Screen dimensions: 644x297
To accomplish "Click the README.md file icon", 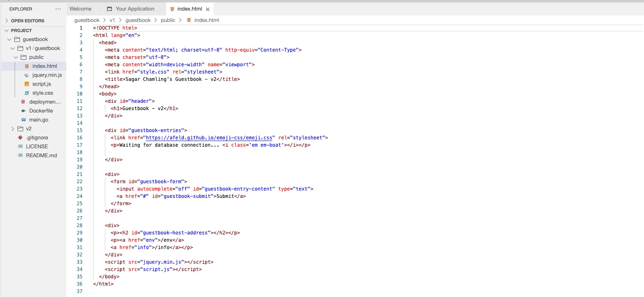I will coord(20,156).
